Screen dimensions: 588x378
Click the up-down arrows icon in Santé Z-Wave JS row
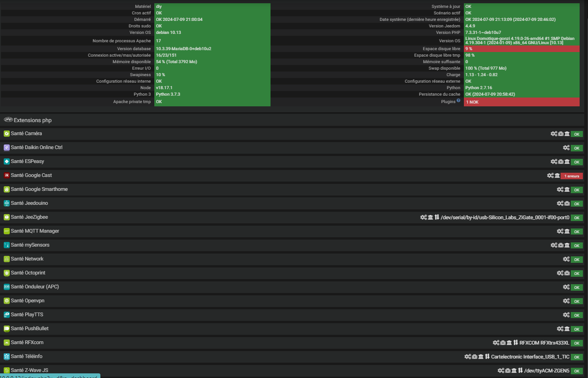[x=521, y=371]
